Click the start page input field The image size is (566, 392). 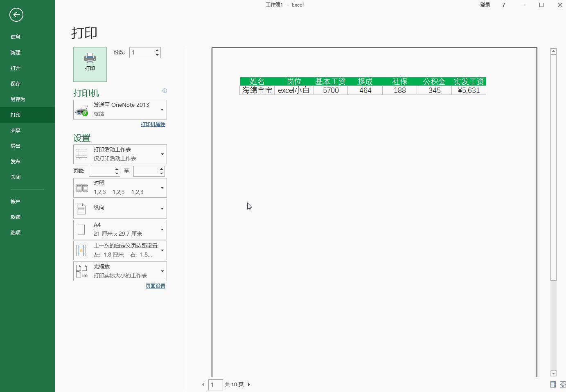point(101,171)
